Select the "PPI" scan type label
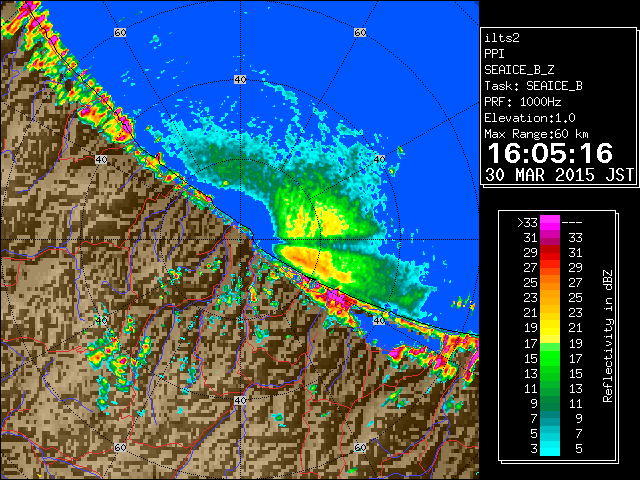The width and height of the screenshot is (640, 480). 494,54
